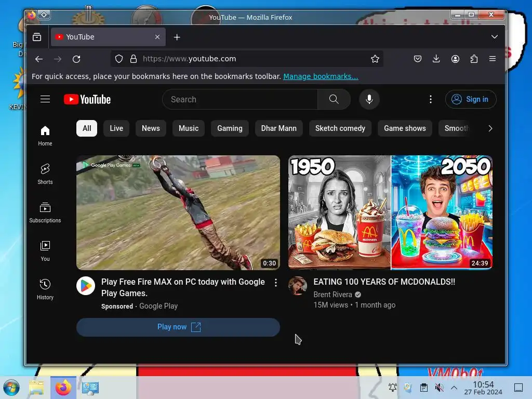Open Firefox account icon

[x=455, y=59]
